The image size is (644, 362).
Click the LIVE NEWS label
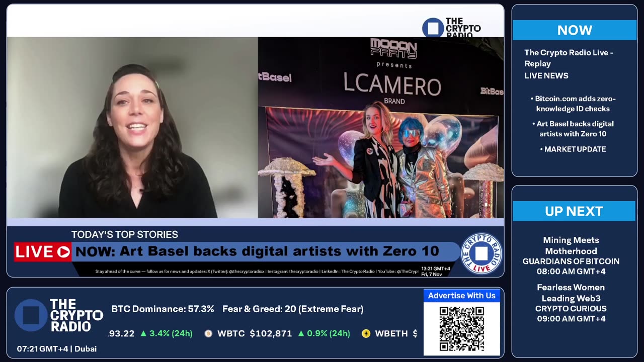pos(546,75)
